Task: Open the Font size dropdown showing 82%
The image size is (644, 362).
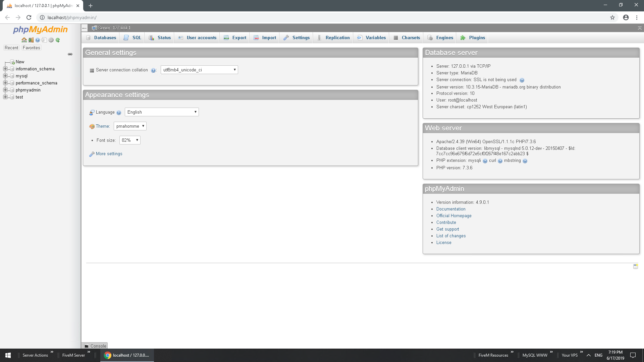Action: (130, 140)
